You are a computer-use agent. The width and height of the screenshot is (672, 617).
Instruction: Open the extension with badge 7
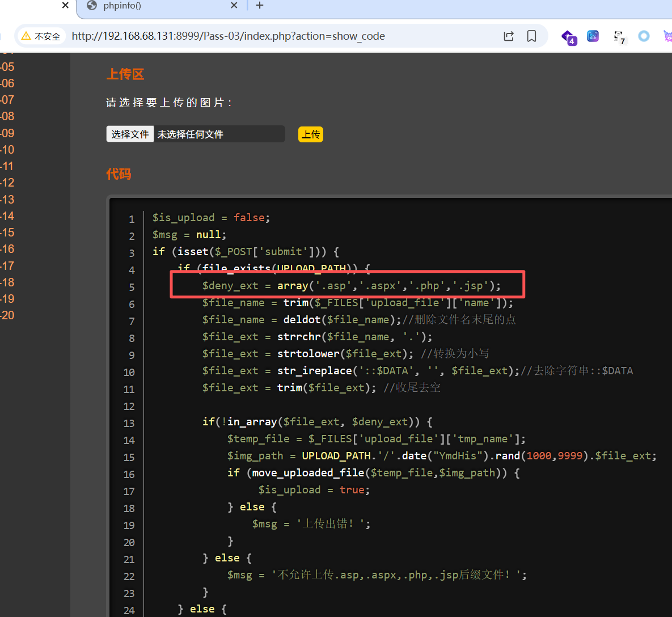pos(619,37)
